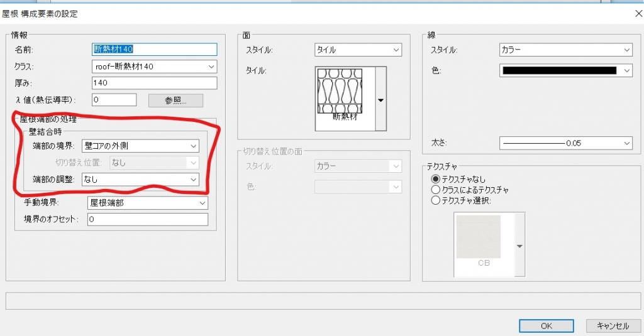Image resolution: width=644 pixels, height=336 pixels.
Task: Open the 線 スタイル dropdown カラー
Action: pos(565,50)
